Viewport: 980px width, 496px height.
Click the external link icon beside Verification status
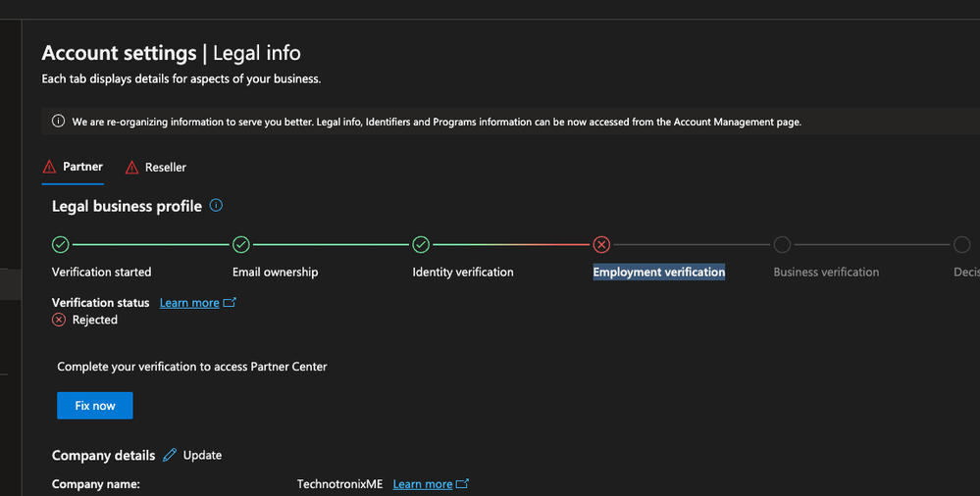point(230,302)
